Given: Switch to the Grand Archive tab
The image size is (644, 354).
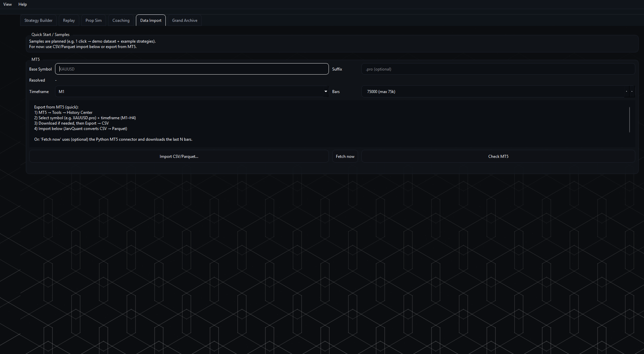Looking at the screenshot, I should 185,20.
